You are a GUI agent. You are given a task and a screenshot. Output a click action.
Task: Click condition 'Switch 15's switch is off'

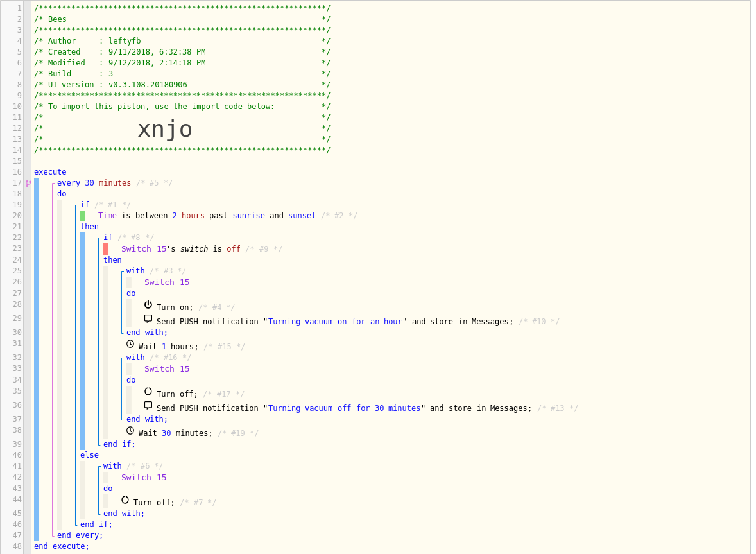(181, 249)
